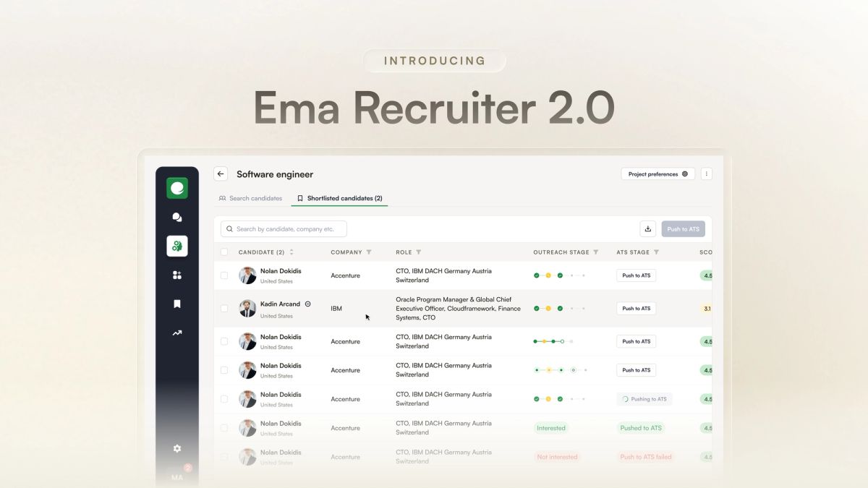Click the COMPANY column header
This screenshot has height=488, width=868.
(346, 252)
